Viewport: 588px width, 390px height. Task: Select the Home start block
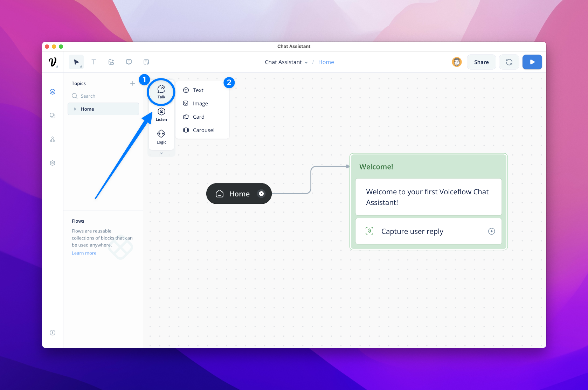point(239,194)
